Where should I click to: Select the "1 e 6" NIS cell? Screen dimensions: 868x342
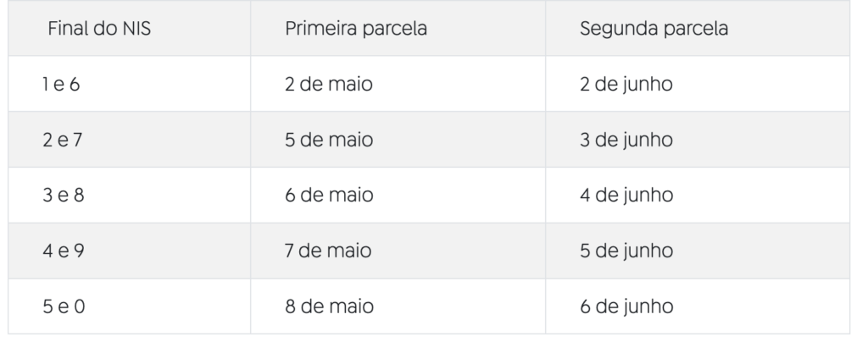coord(59,84)
